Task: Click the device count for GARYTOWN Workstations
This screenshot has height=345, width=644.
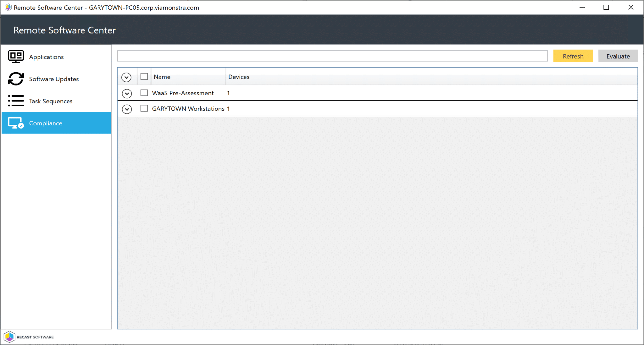Action: tap(228, 109)
